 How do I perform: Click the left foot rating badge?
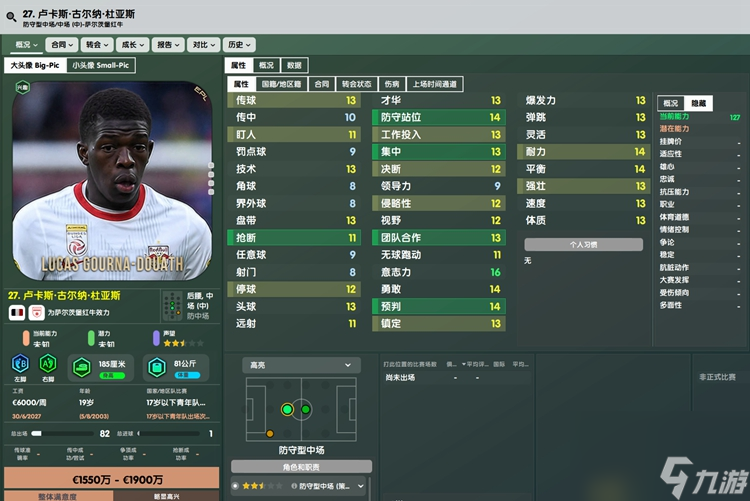pos(20,364)
